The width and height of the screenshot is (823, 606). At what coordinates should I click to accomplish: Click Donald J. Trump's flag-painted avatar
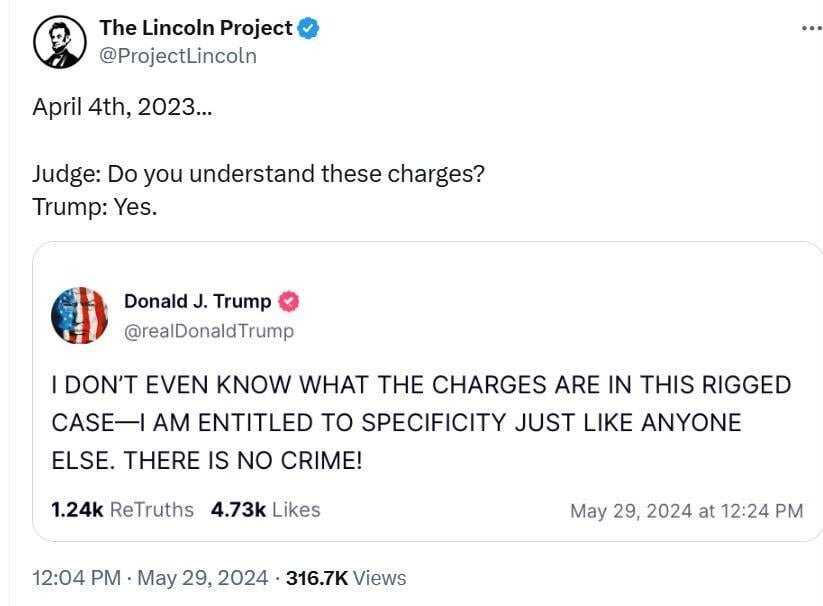click(x=79, y=315)
